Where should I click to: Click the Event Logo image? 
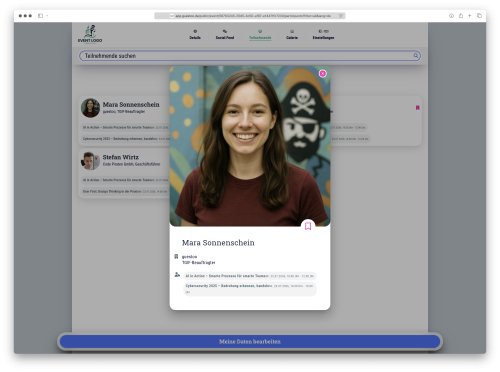coord(90,34)
